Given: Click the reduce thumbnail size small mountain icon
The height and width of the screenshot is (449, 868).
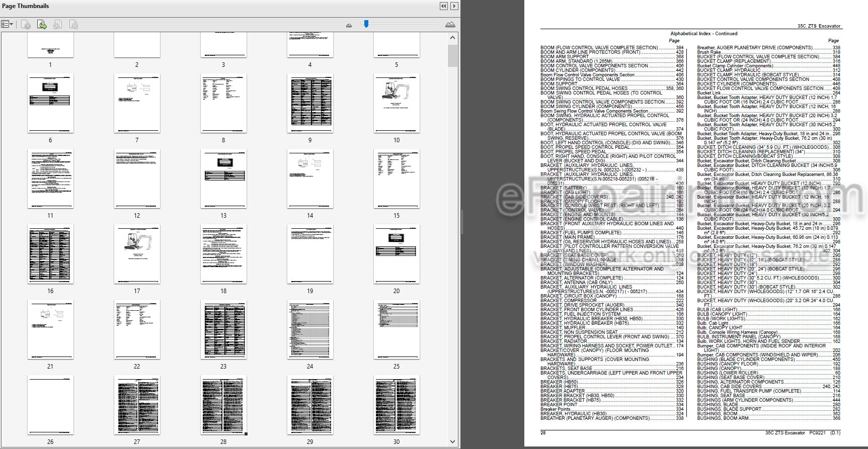Looking at the screenshot, I should pos(349,25).
